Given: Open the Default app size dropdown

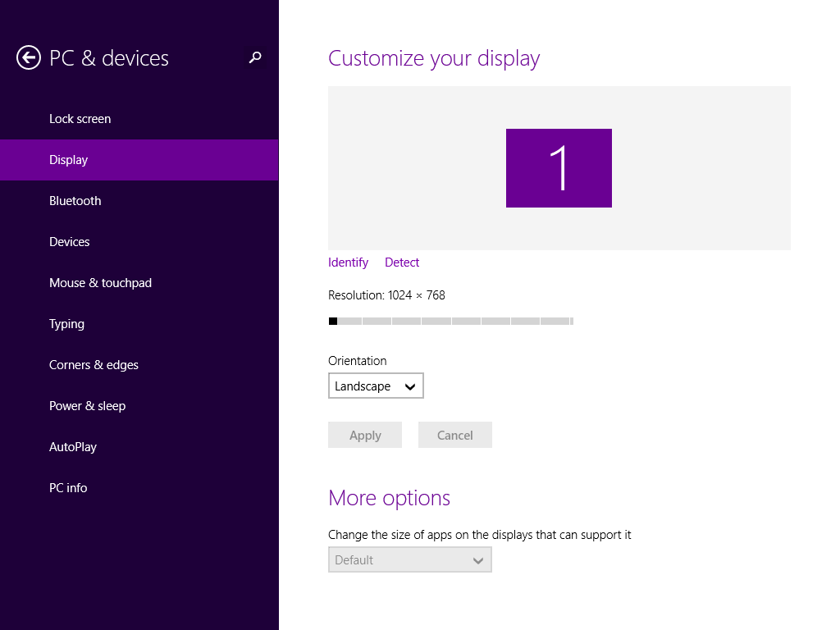Looking at the screenshot, I should click(410, 559).
